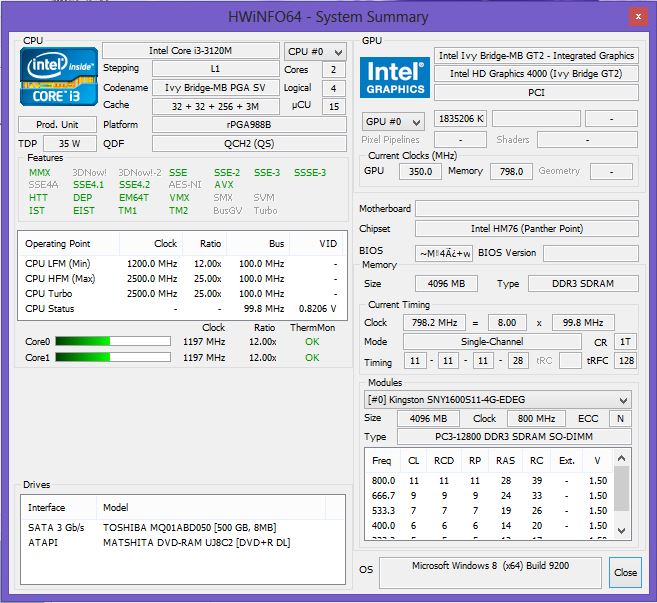This screenshot has height=603, width=657.
Task: Click the Operating Point column header
Action: coord(69,243)
